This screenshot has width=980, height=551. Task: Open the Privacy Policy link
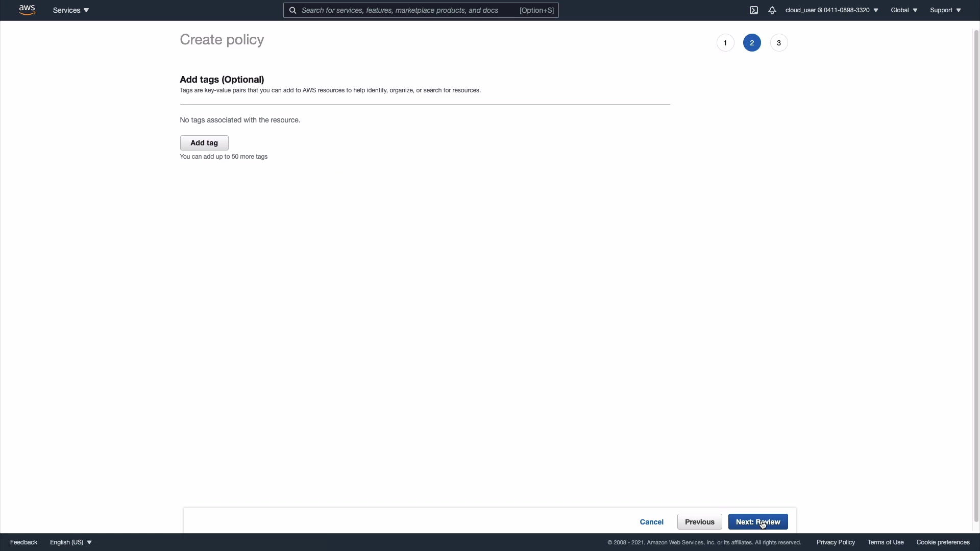[836, 542]
